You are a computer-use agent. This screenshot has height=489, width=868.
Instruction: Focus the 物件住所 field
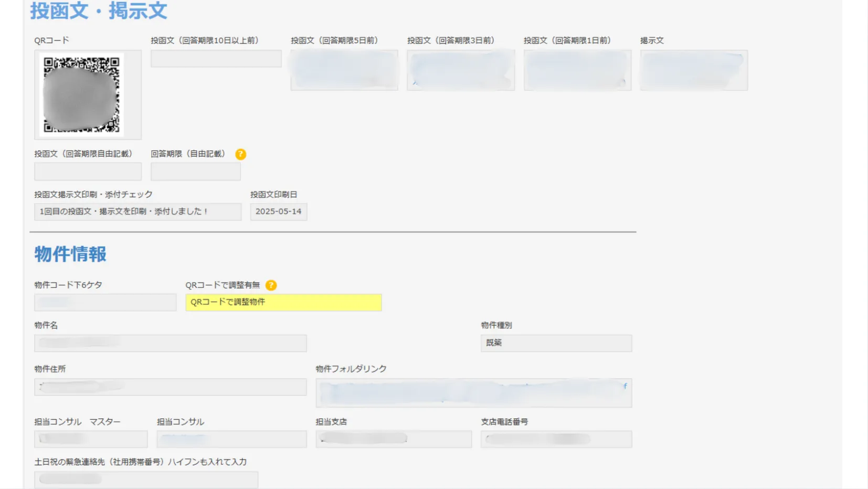click(x=170, y=387)
